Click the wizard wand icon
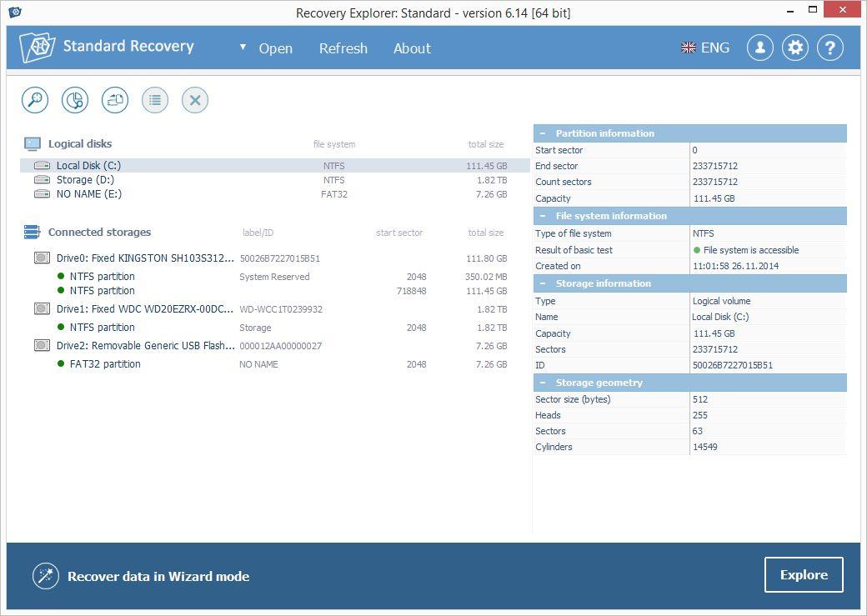 point(45,576)
